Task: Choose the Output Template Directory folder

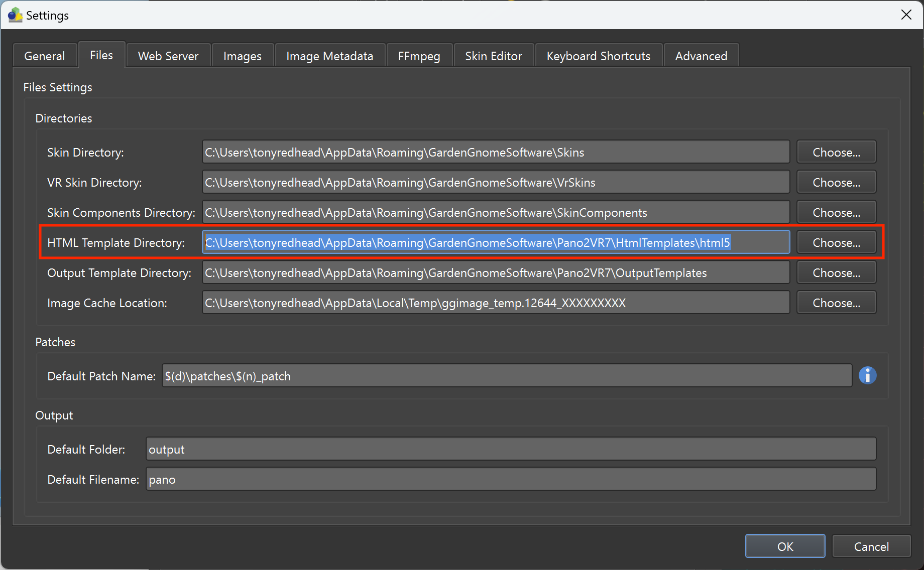Action: [837, 272]
